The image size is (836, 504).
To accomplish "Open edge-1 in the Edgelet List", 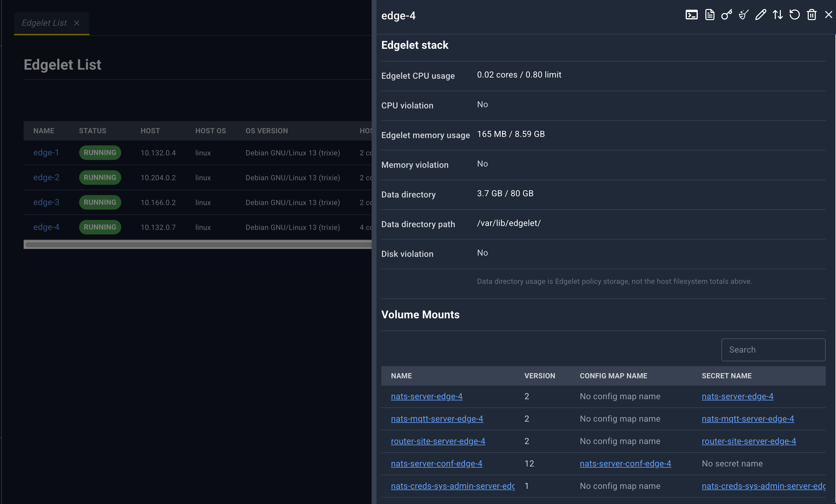I will pyautogui.click(x=46, y=153).
